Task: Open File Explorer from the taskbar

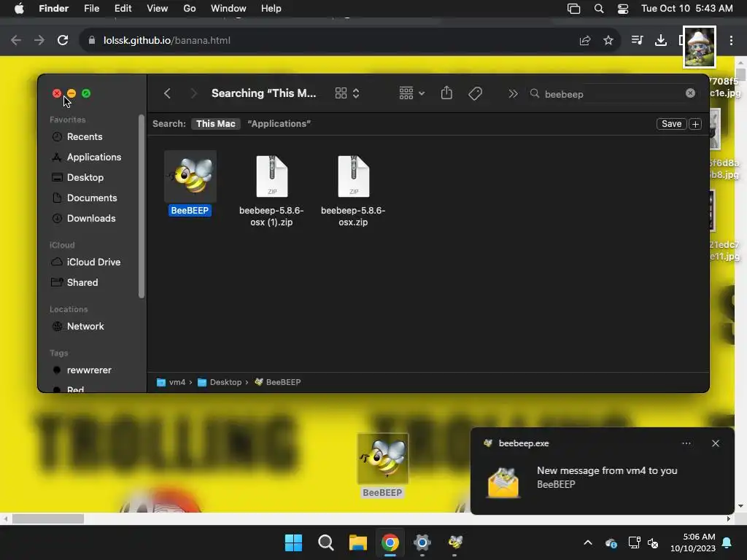Action: pyautogui.click(x=357, y=542)
